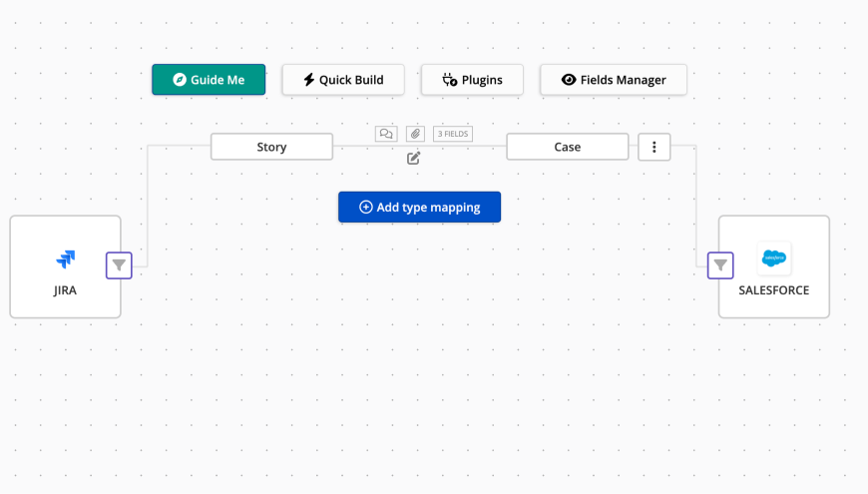Click the compass icon on Guide Me
868x494 pixels.
click(180, 80)
